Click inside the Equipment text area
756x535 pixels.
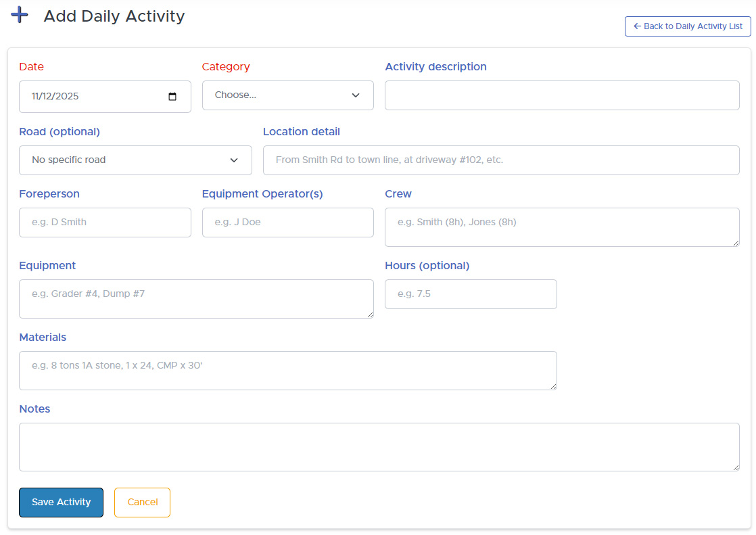point(196,299)
